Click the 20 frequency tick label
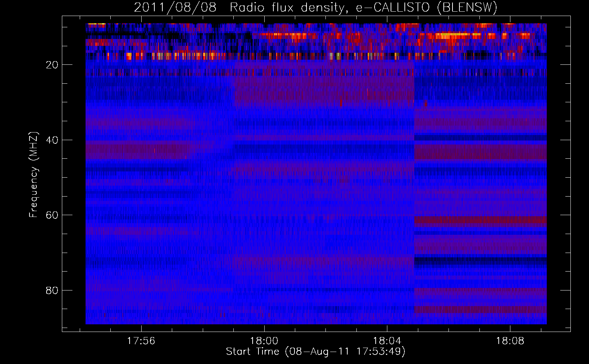The height and width of the screenshot is (364, 589). click(52, 65)
